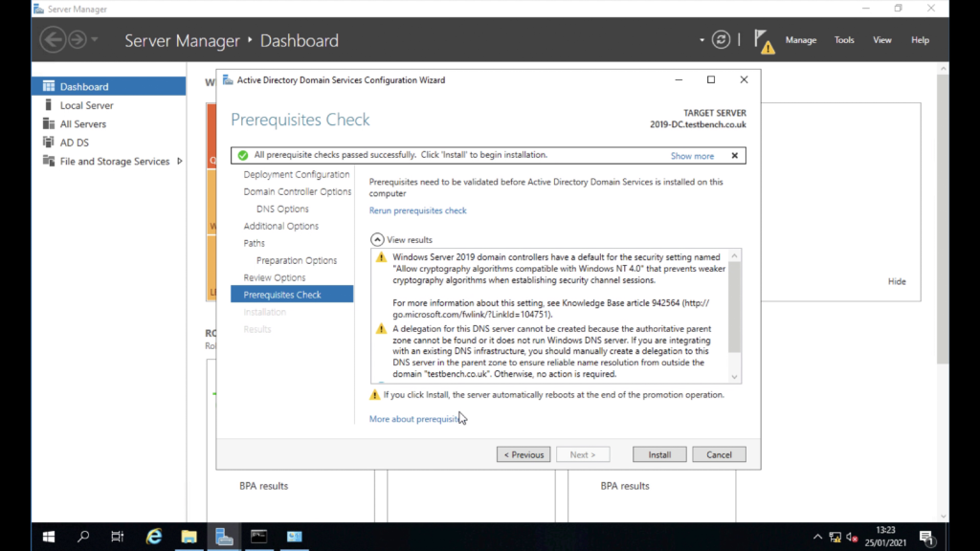Refresh the Server Manager dashboard
Viewport: 980px width, 551px height.
(x=721, y=40)
